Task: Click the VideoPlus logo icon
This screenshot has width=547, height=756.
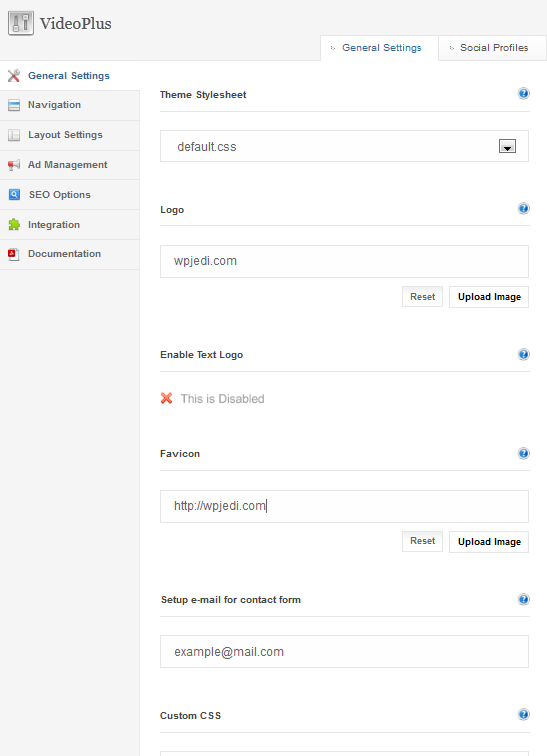Action: (x=21, y=23)
